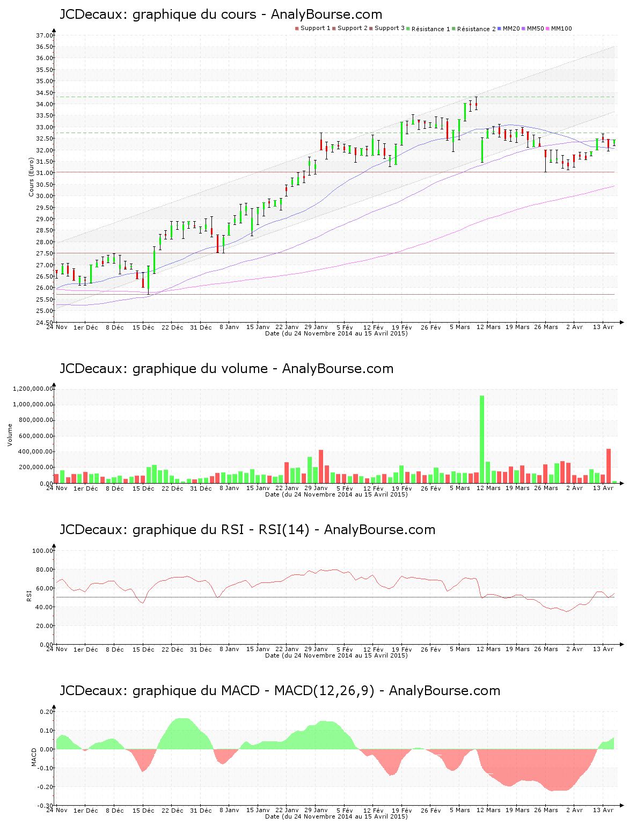Click the 'MACD' vertical axis label
The width and height of the screenshot is (644, 832).
(x=34, y=757)
